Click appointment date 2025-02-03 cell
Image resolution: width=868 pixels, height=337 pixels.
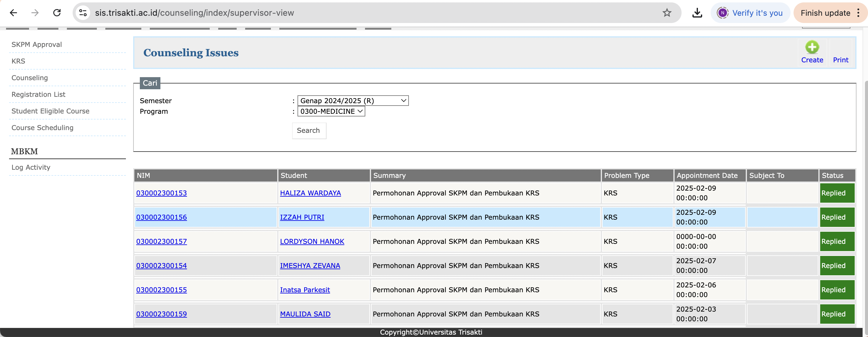tap(710, 314)
